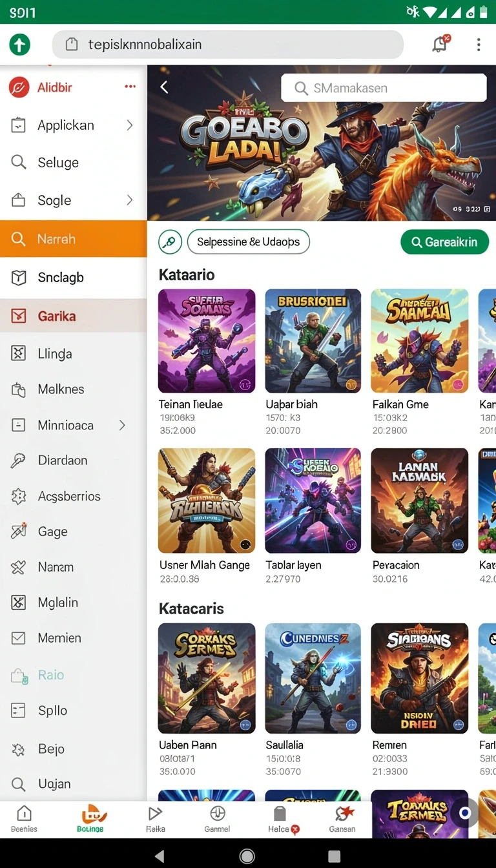Click the Katacaris section heading
Image resolution: width=496 pixels, height=868 pixels.
click(x=191, y=608)
